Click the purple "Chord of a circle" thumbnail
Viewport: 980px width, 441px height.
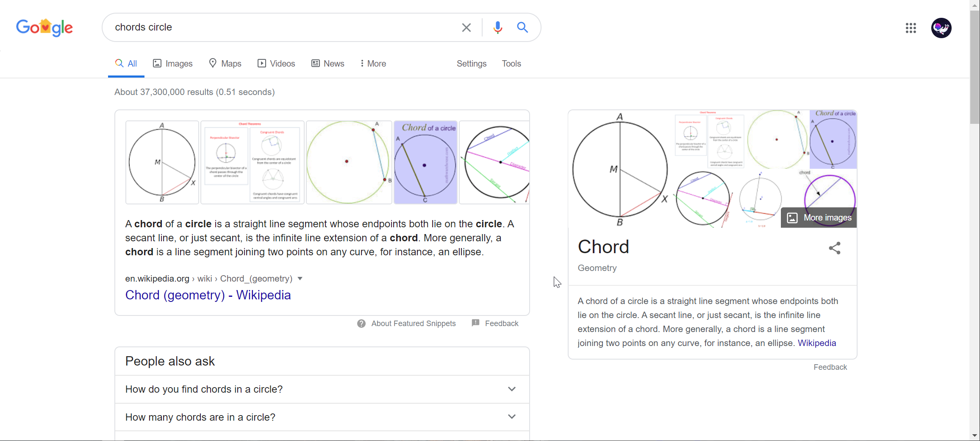click(425, 162)
